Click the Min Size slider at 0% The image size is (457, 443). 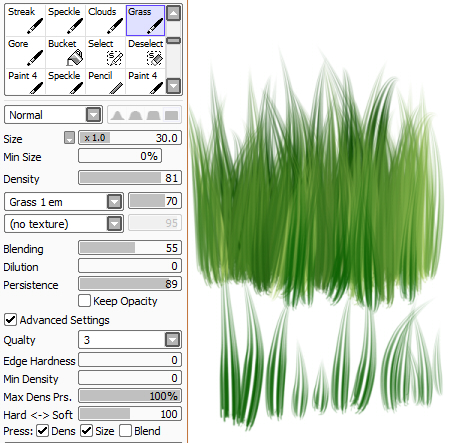[x=120, y=156]
